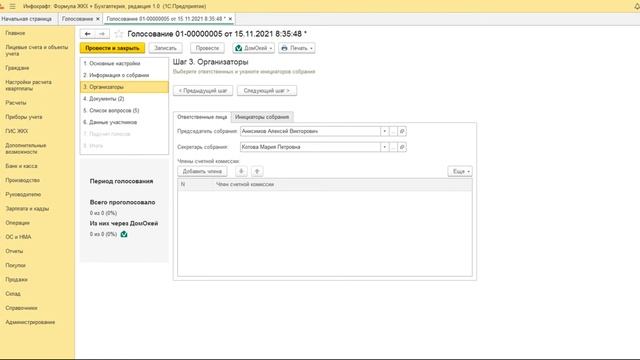Open the Печать dropdown menu

tap(297, 48)
